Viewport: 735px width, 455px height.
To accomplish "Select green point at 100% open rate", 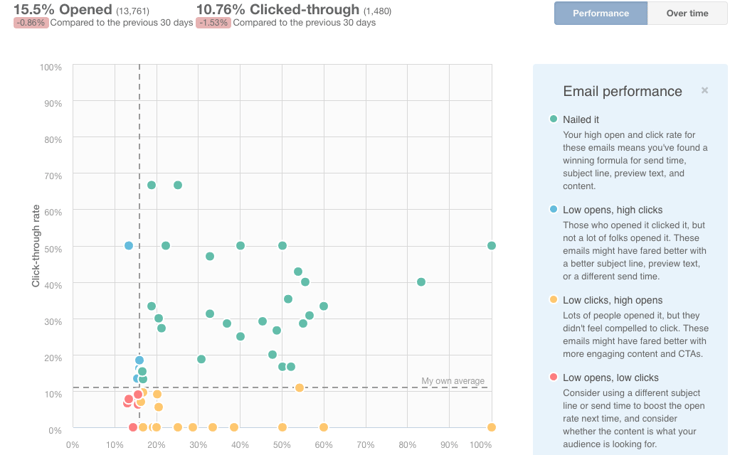I will pos(492,246).
